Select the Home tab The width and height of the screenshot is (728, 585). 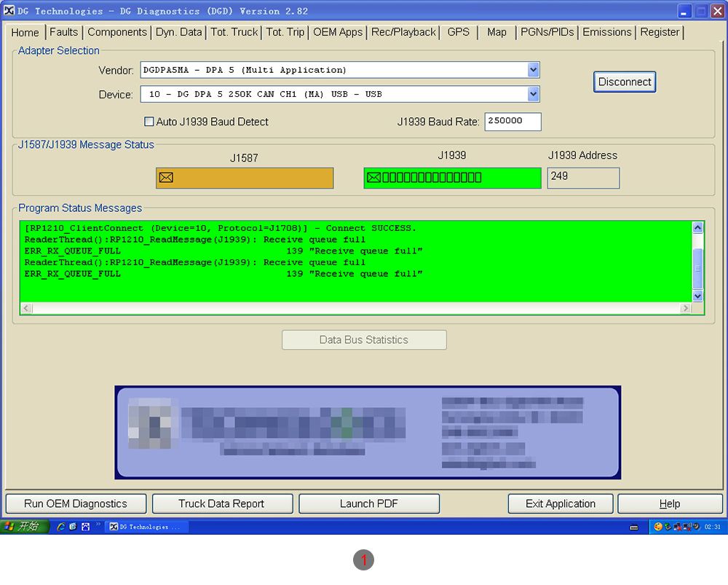click(x=25, y=33)
